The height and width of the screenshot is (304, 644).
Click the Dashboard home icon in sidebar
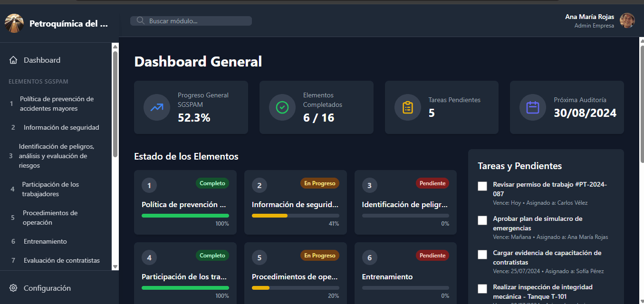[x=13, y=60]
